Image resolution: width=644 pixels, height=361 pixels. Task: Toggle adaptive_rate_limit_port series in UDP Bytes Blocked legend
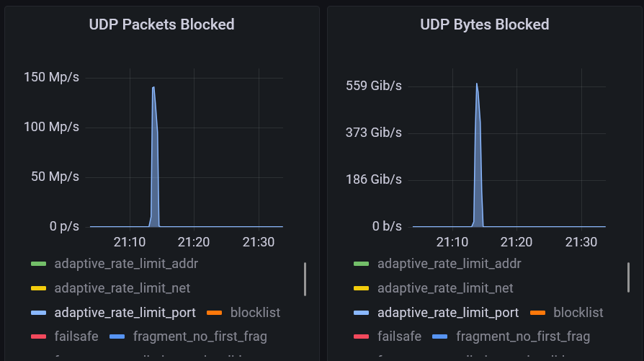[x=447, y=313]
